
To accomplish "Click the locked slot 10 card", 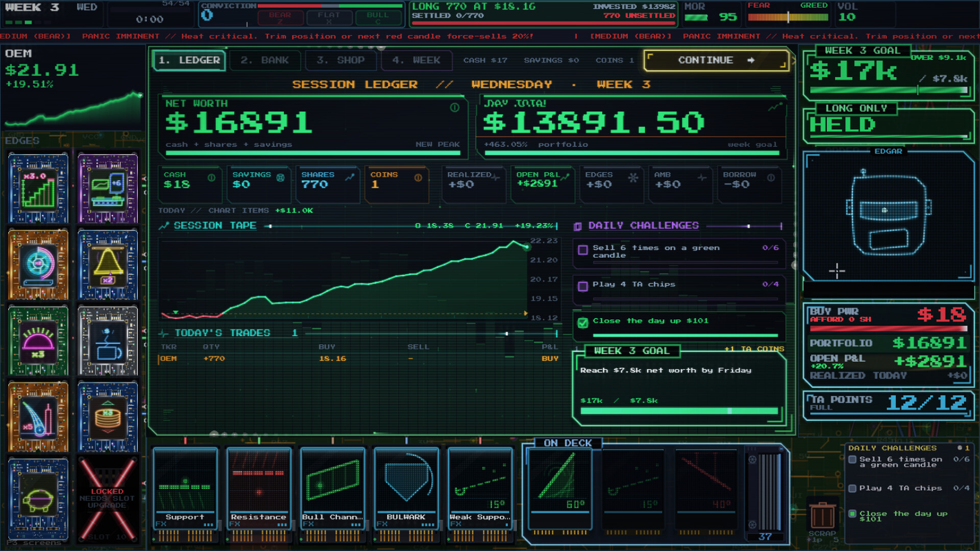I will click(x=108, y=499).
